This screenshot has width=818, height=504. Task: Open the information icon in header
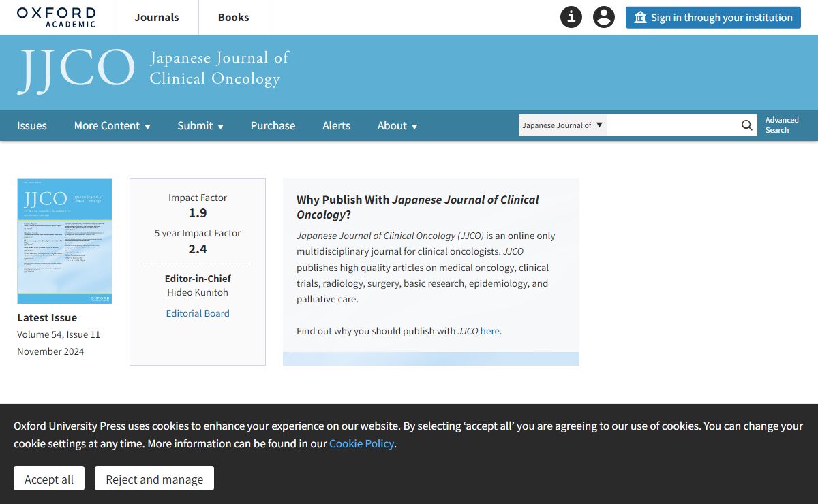(x=571, y=17)
